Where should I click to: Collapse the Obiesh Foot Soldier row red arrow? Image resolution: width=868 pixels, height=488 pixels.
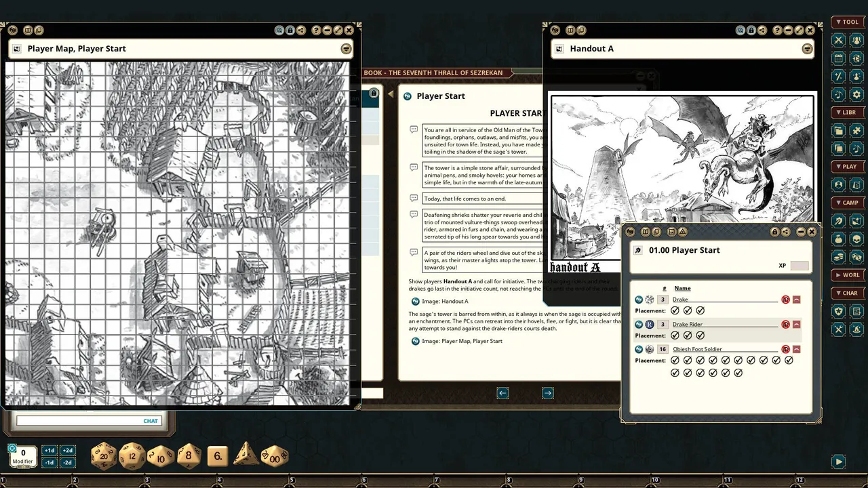(796, 350)
